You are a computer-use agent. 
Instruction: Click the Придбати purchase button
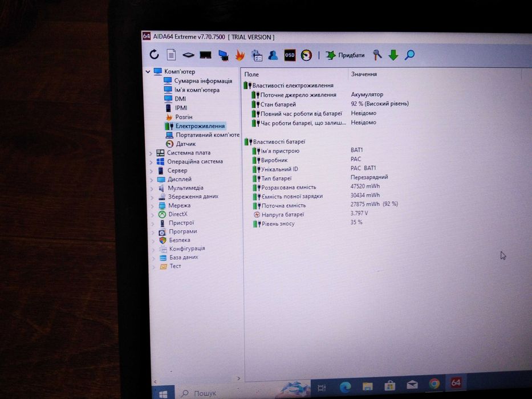tap(345, 55)
